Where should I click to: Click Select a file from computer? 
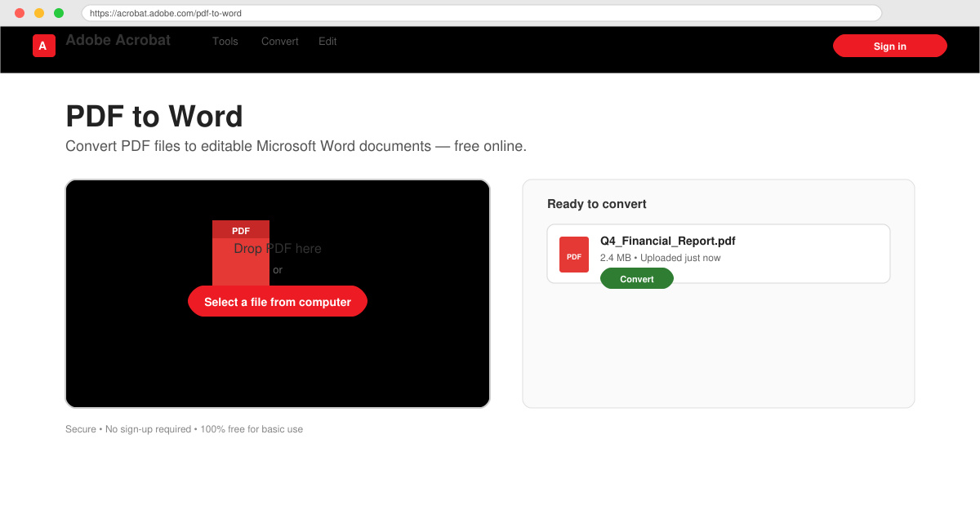(x=278, y=301)
